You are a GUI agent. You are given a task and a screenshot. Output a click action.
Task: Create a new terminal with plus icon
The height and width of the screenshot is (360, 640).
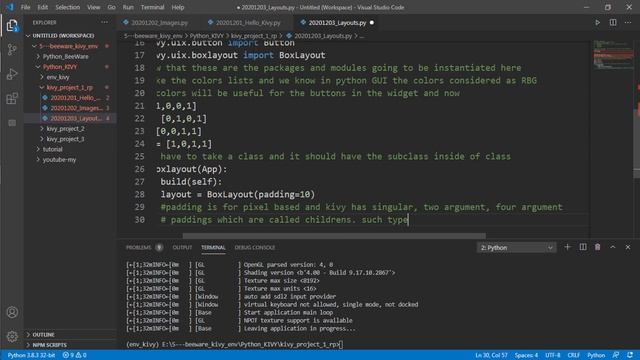click(567, 247)
